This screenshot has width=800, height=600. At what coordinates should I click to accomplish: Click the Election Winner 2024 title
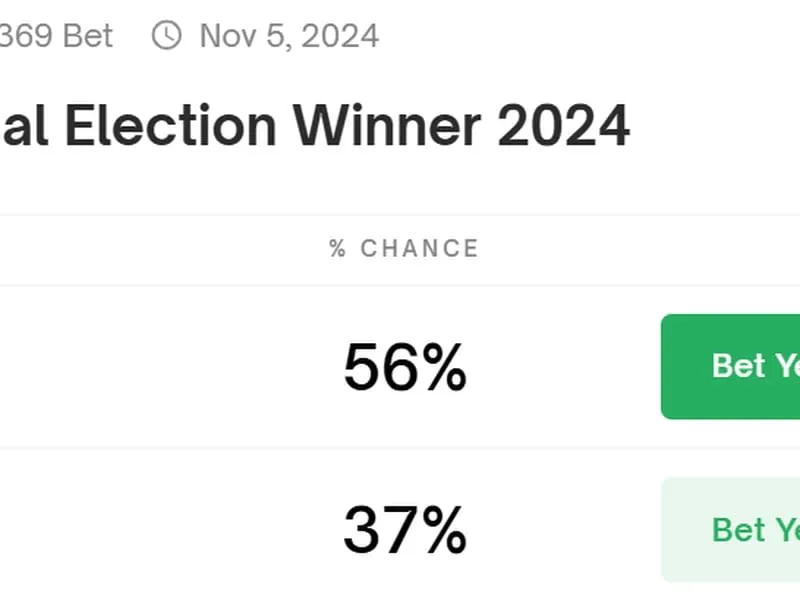[315, 126]
